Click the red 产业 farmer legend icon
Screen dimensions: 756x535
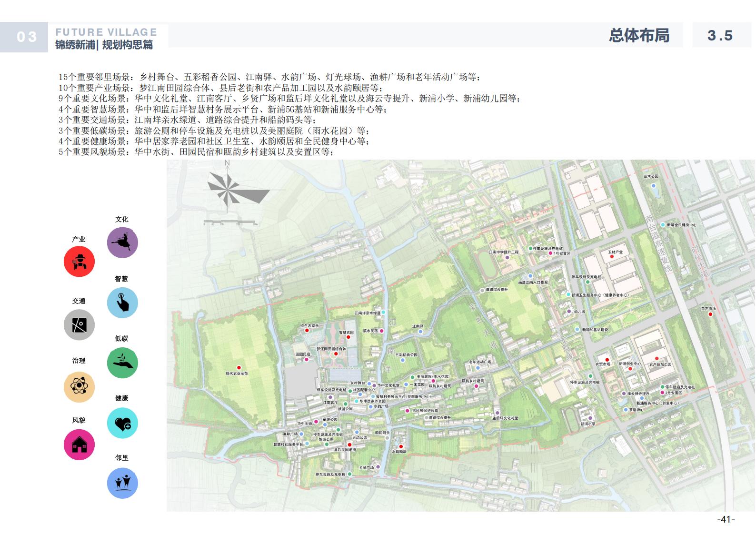pyautogui.click(x=79, y=261)
